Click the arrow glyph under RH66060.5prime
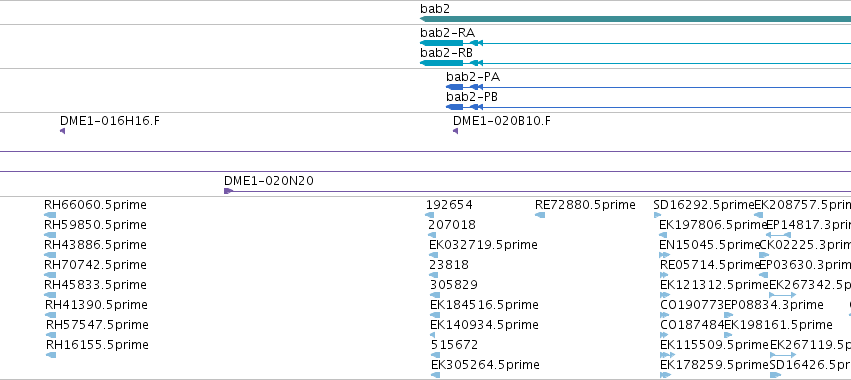Viewport: 851px width, 380px height. (50, 215)
